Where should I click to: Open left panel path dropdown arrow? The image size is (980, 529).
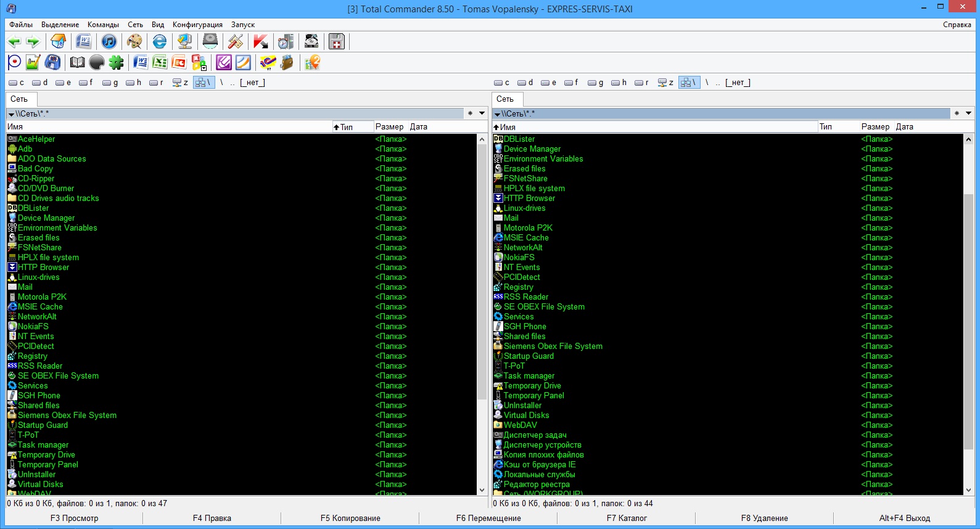tap(11, 114)
